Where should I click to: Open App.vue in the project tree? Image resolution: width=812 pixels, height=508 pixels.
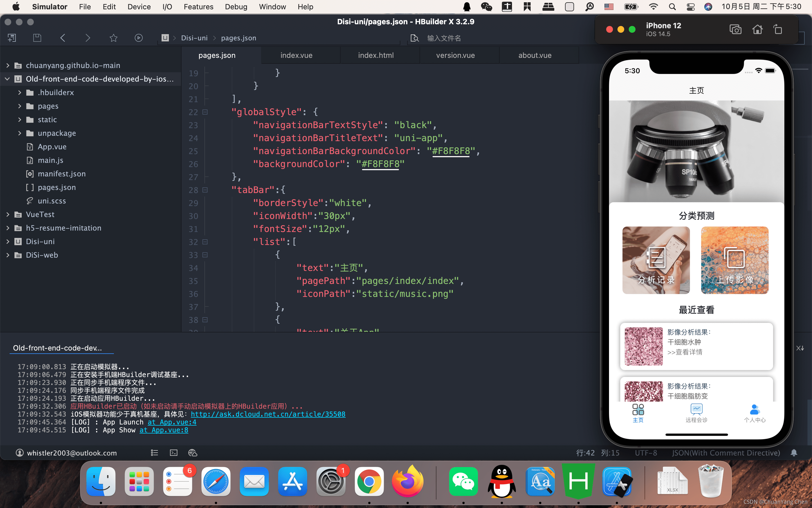click(x=52, y=147)
